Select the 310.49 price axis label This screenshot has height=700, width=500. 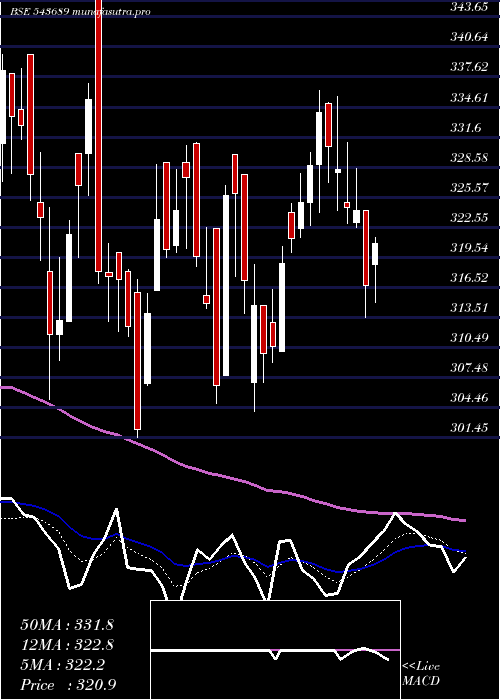click(x=469, y=338)
